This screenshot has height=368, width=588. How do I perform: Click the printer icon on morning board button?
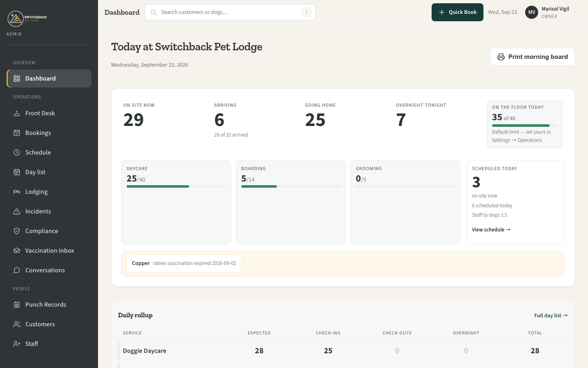[501, 57]
